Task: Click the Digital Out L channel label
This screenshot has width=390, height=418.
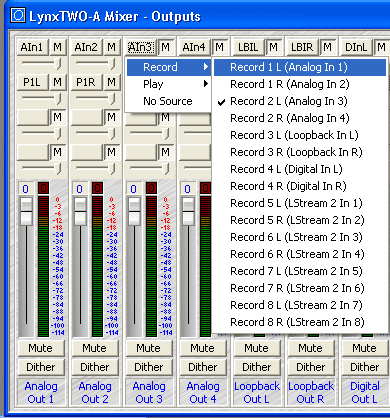Action: [x=365, y=392]
